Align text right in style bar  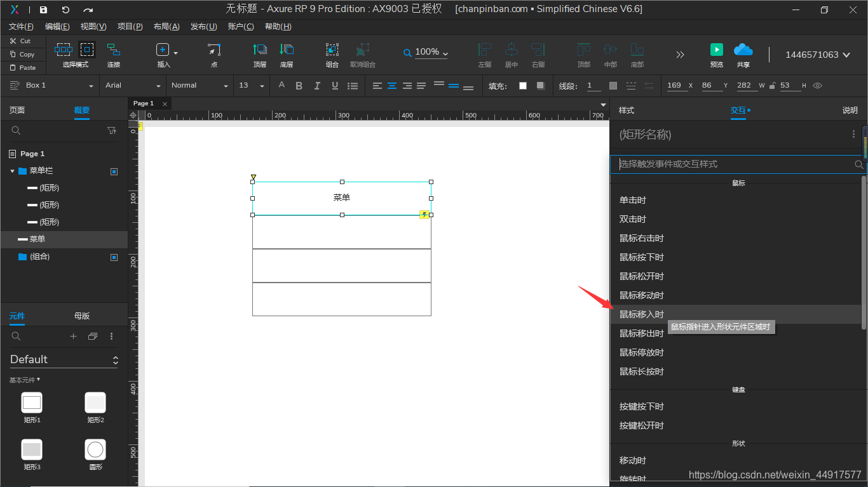tap(407, 86)
